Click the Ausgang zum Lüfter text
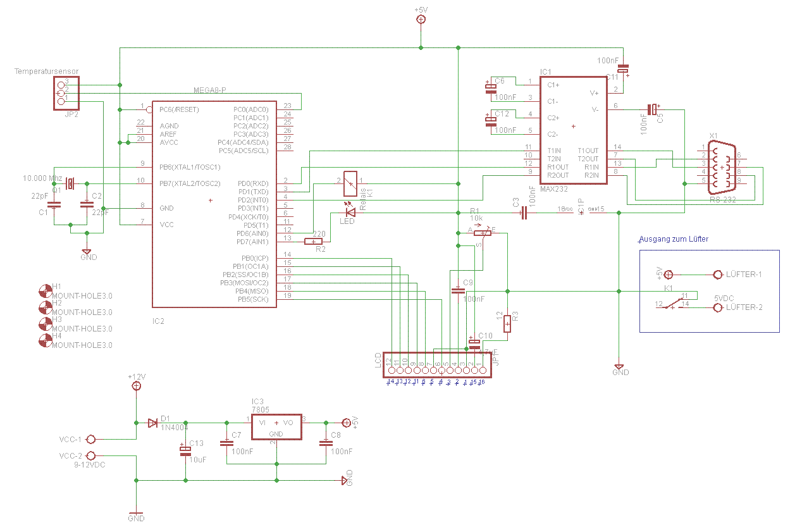This screenshot has width=802, height=532. tap(674, 239)
